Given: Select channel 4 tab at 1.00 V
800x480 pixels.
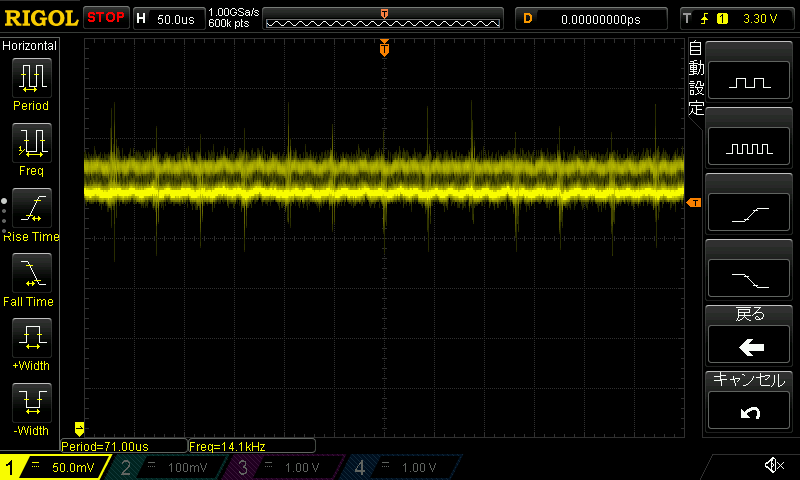Looking at the screenshot, I should [402, 467].
